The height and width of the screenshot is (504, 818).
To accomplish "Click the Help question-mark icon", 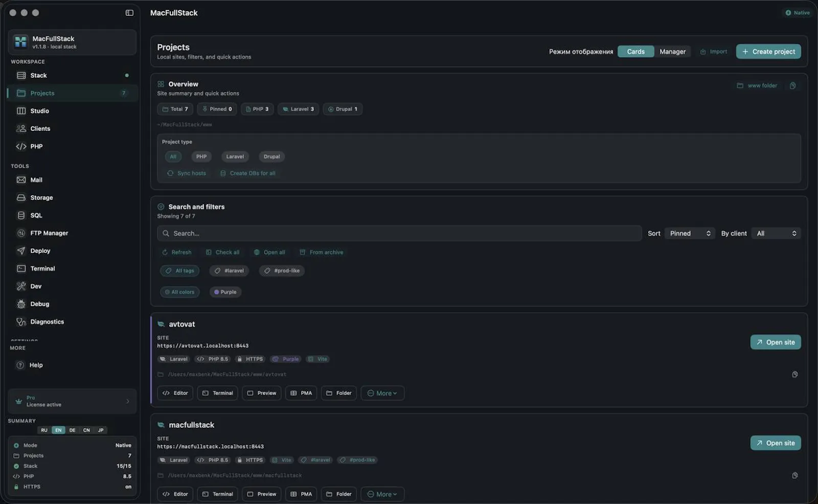I will [20, 365].
